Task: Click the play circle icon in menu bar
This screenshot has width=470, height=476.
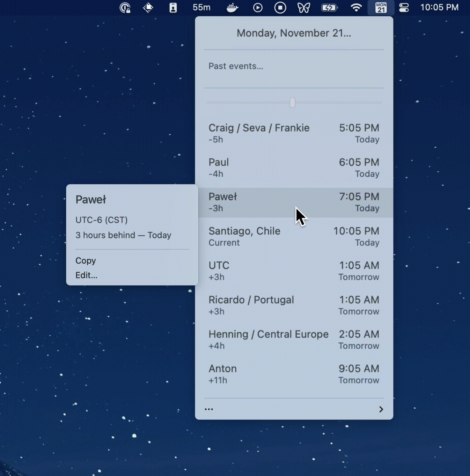Action: pos(258,8)
